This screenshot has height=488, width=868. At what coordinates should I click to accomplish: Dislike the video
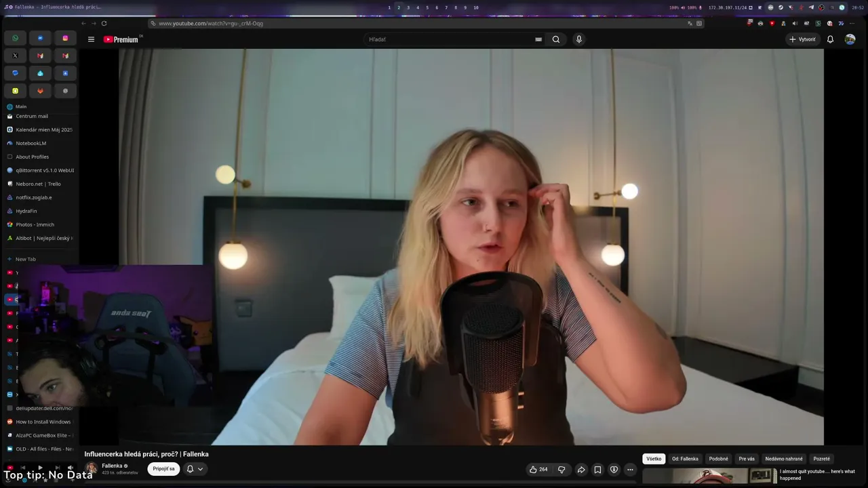(x=561, y=469)
